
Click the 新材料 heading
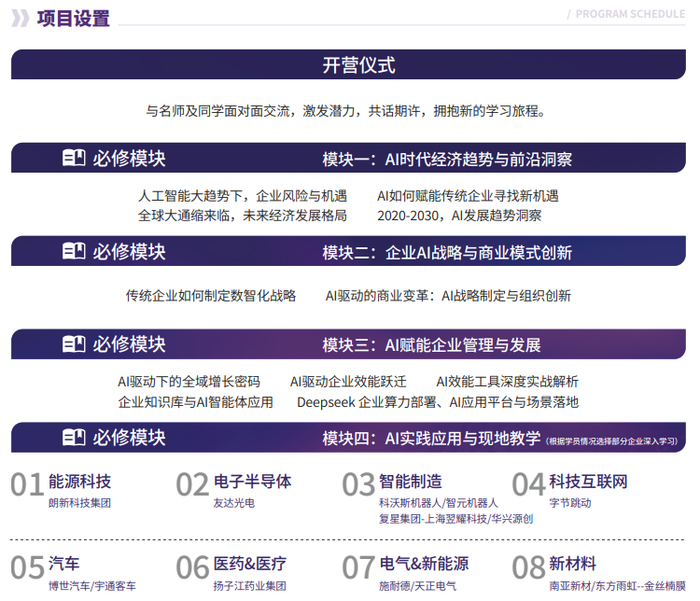pos(573,564)
